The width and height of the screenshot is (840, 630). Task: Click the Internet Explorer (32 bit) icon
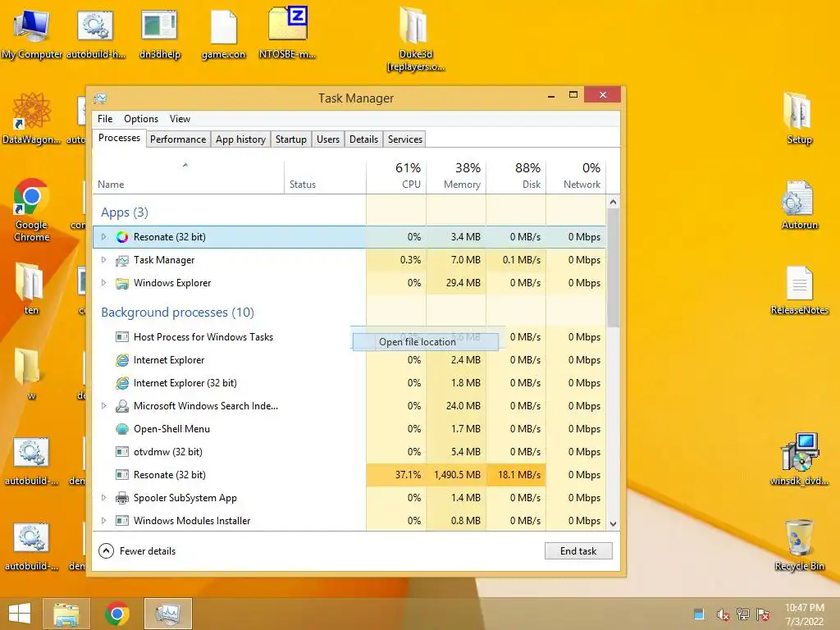coord(122,383)
